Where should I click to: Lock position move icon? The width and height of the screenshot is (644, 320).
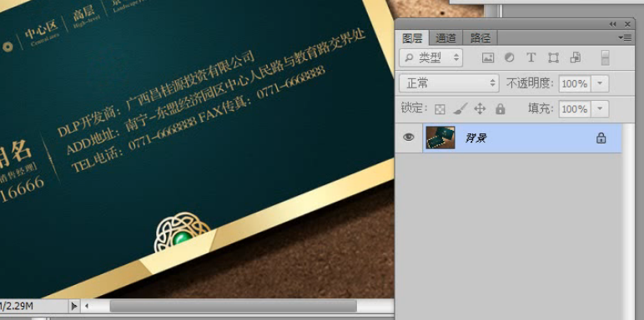(480, 108)
